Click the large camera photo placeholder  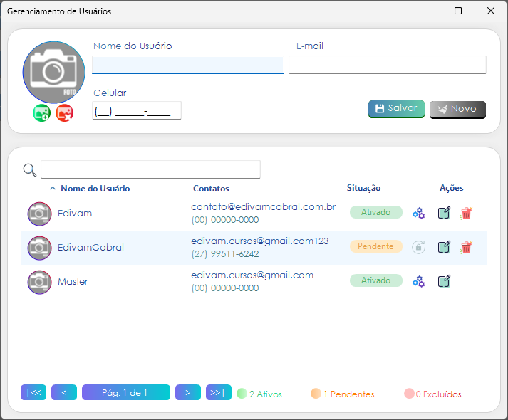(x=53, y=72)
